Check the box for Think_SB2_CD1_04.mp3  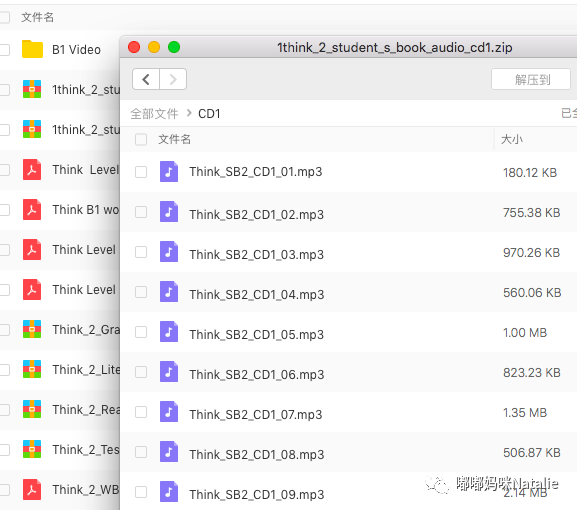coord(141,292)
